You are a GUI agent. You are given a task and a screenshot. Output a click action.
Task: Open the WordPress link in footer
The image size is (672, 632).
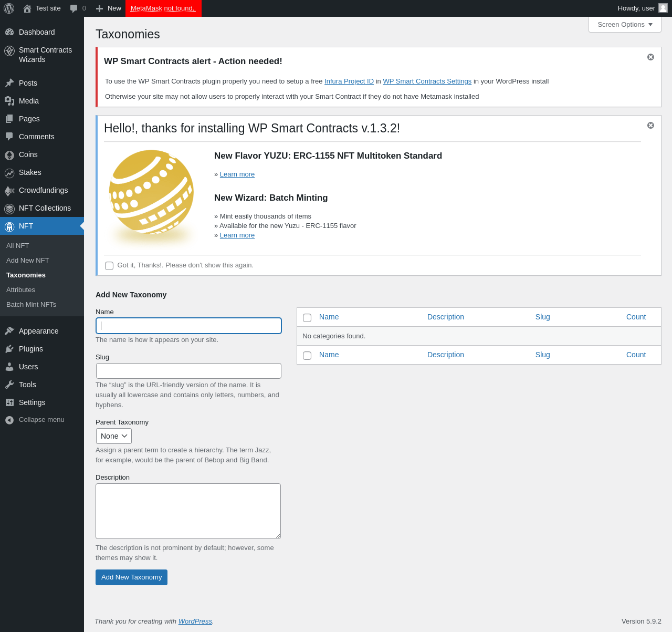(x=195, y=621)
